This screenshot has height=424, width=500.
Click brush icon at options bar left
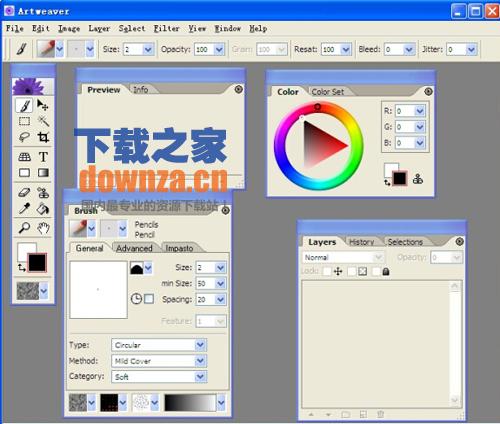click(x=22, y=49)
